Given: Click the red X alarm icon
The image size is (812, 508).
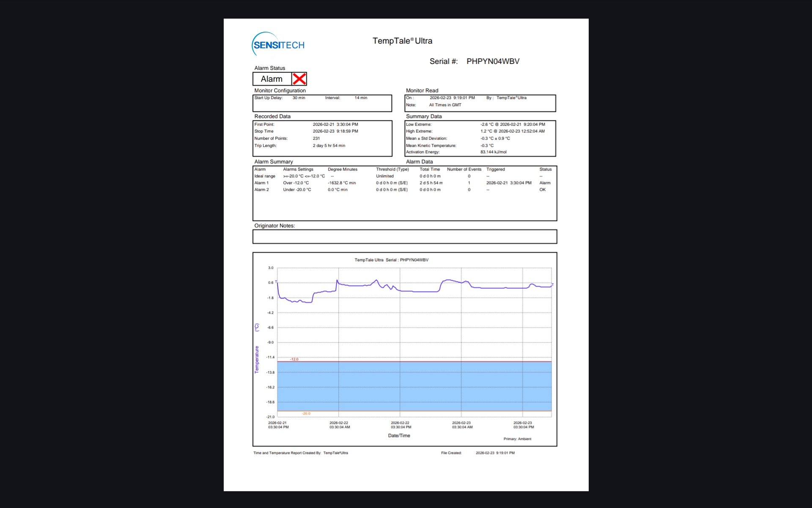Looking at the screenshot, I should click(x=299, y=79).
